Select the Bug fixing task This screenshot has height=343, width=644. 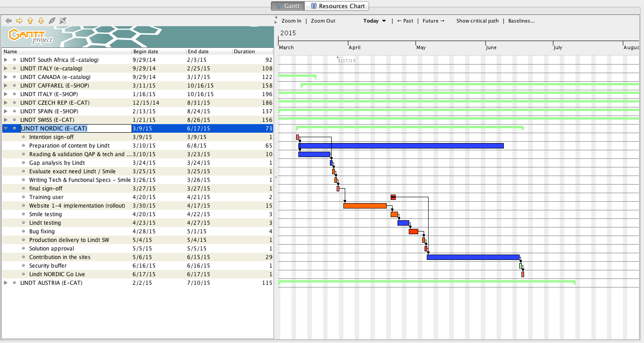137,231
